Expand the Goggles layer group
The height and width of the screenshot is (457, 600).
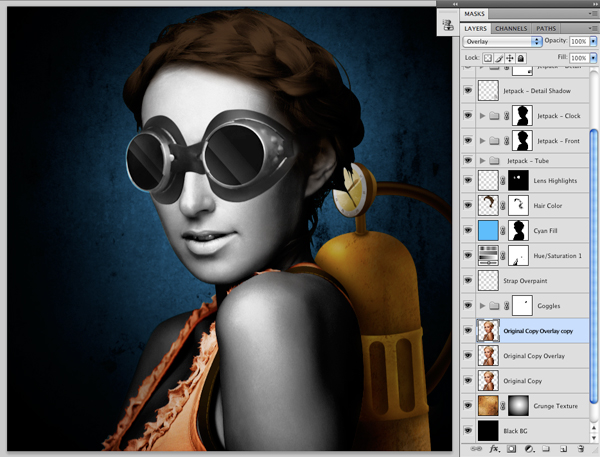pyautogui.click(x=482, y=305)
